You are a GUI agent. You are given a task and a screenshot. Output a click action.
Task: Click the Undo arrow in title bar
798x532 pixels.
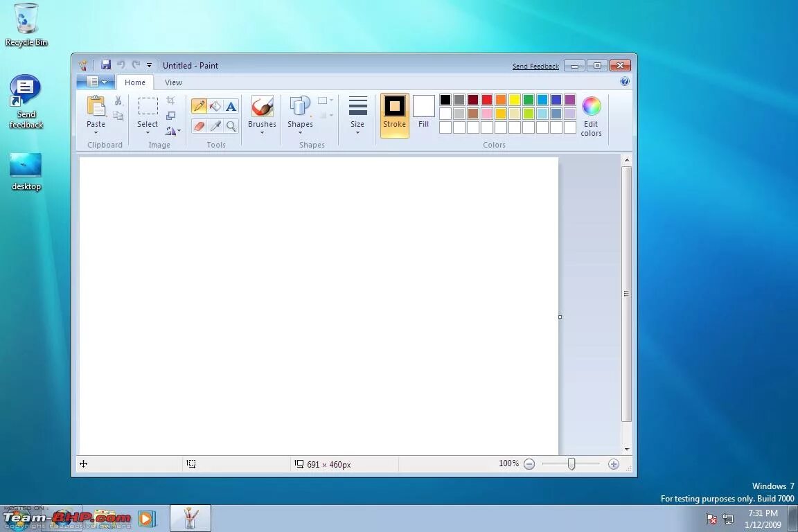pyautogui.click(x=121, y=64)
